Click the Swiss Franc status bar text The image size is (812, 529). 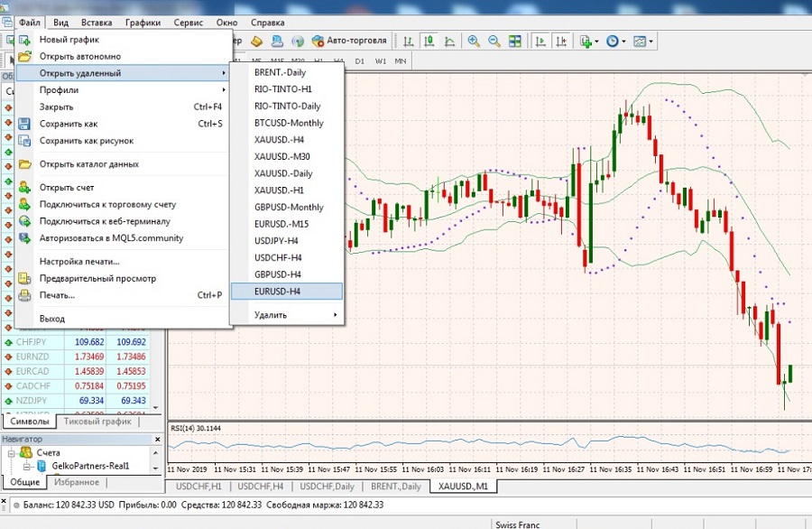click(517, 524)
